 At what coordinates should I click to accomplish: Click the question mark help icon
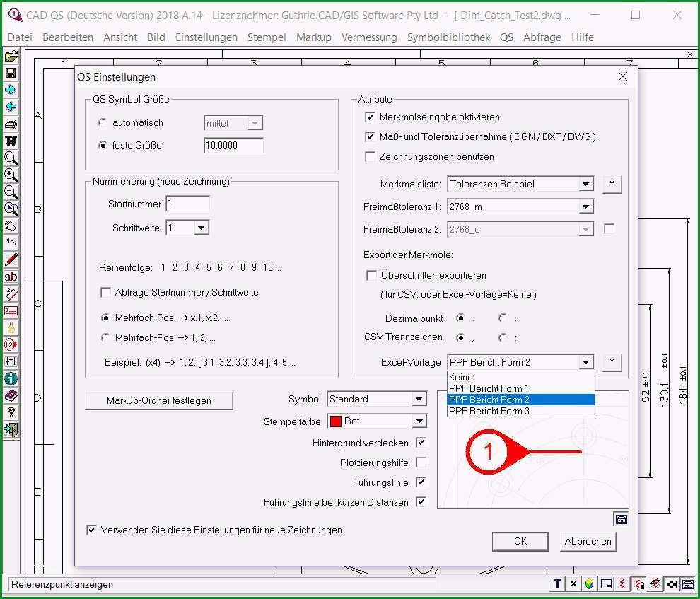point(11,412)
